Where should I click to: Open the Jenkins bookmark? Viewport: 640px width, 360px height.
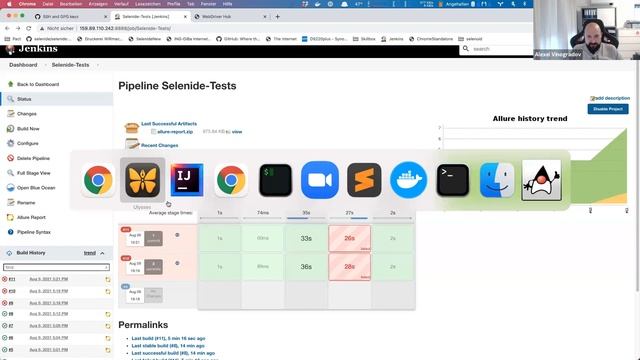point(392,39)
